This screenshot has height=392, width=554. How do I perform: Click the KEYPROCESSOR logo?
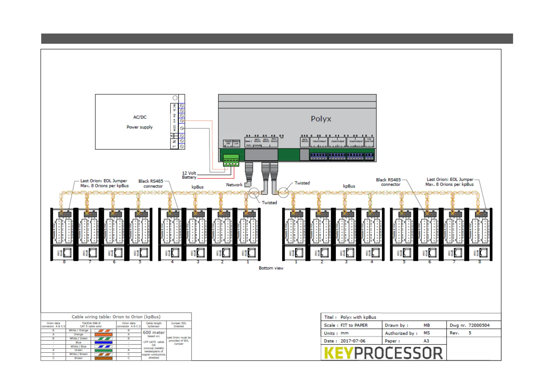(383, 353)
